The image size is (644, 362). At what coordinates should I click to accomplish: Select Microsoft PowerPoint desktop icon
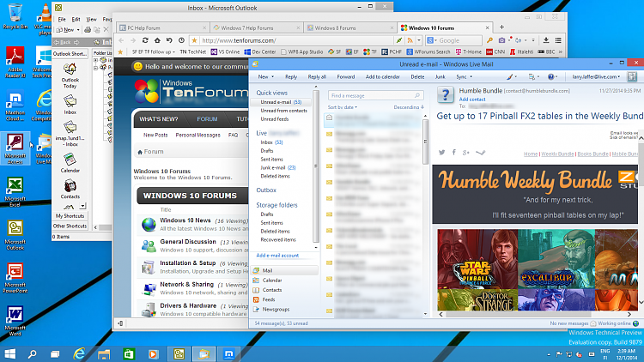[15, 278]
